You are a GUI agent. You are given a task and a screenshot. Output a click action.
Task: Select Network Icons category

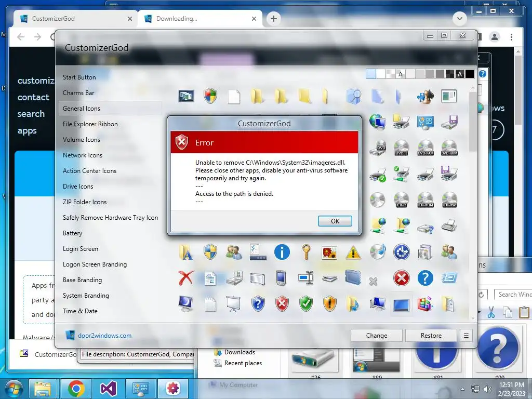(83, 155)
